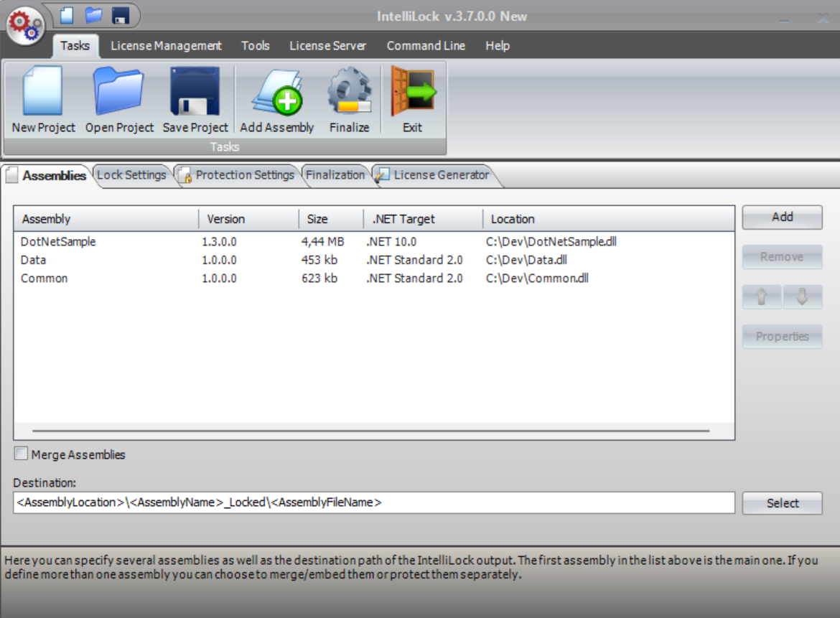Click the License Generator tab icon
Viewport: 840px width, 618px height.
382,175
